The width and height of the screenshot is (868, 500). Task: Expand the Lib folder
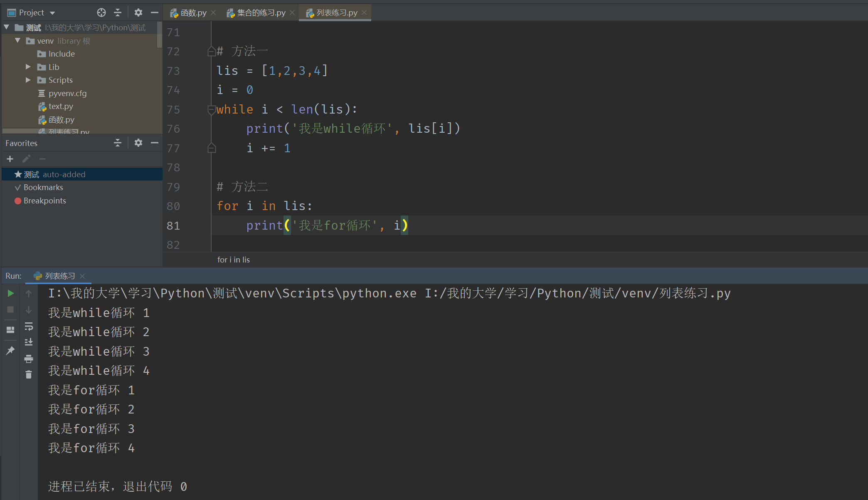(x=28, y=67)
